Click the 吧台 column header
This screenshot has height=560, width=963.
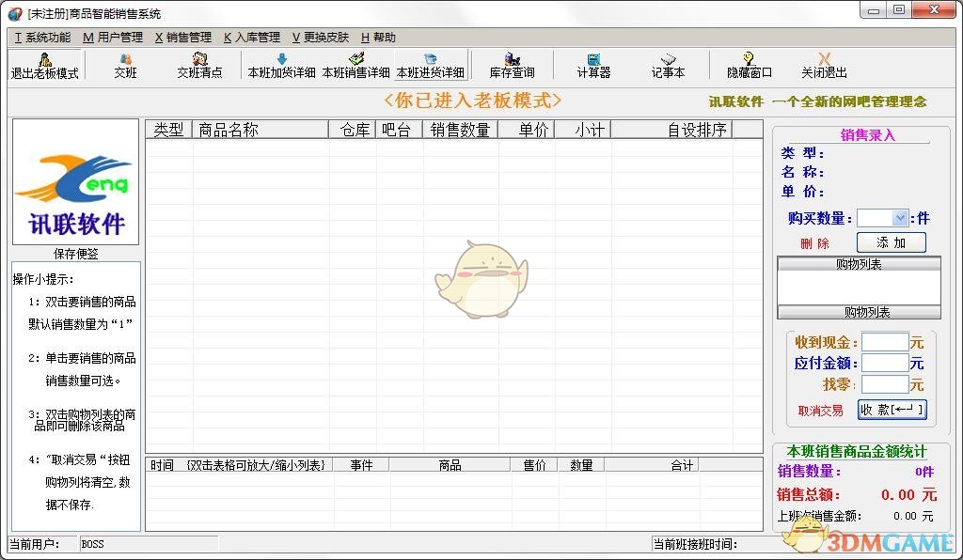(399, 130)
